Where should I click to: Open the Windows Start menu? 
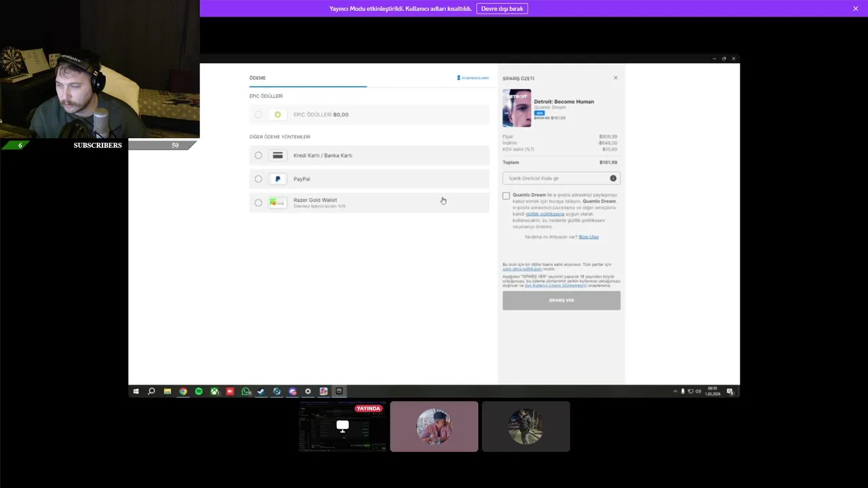(136, 391)
